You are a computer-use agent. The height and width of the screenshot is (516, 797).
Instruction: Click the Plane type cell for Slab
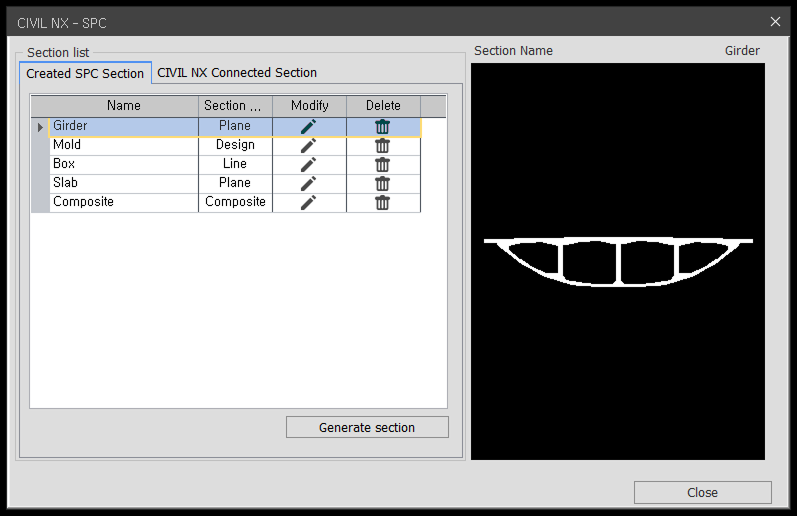coord(235,184)
